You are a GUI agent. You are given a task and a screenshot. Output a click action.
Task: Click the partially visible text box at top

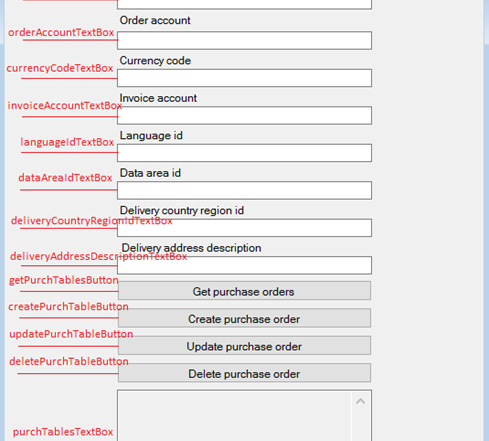(x=244, y=4)
